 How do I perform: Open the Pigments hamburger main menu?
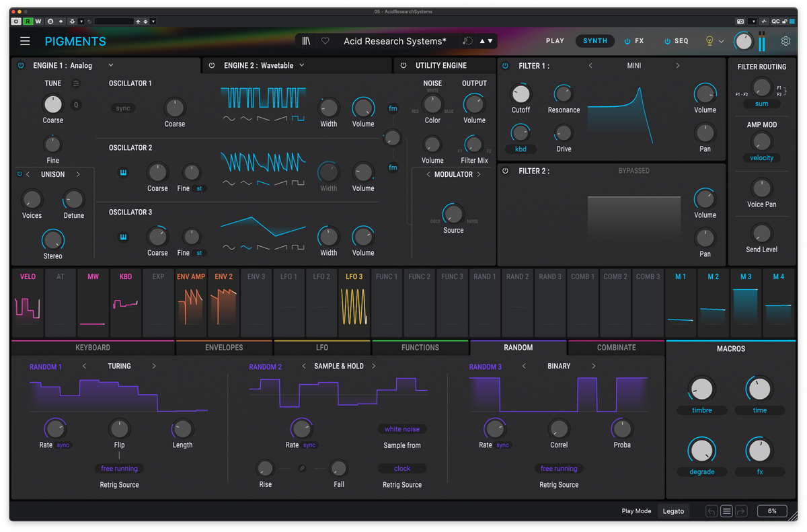pyautogui.click(x=25, y=41)
